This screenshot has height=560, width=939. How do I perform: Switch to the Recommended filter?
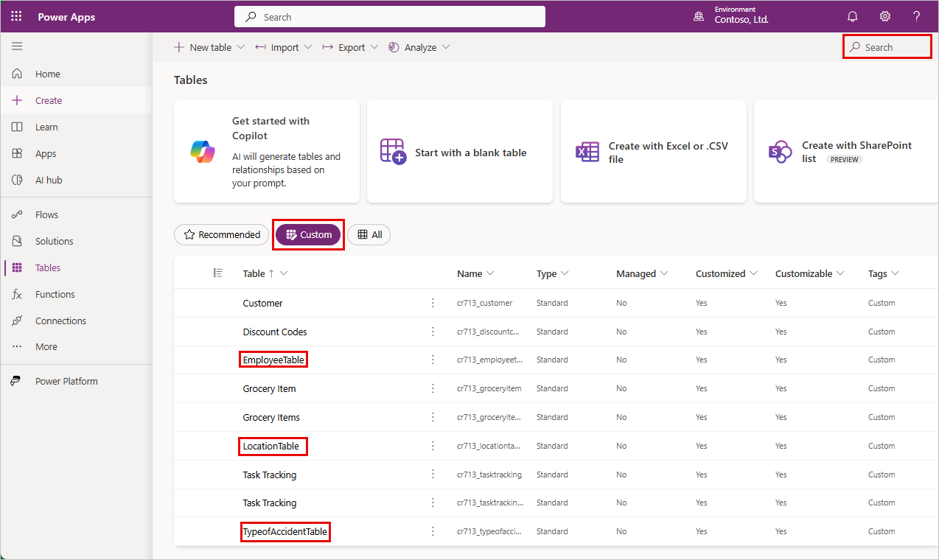tap(221, 234)
